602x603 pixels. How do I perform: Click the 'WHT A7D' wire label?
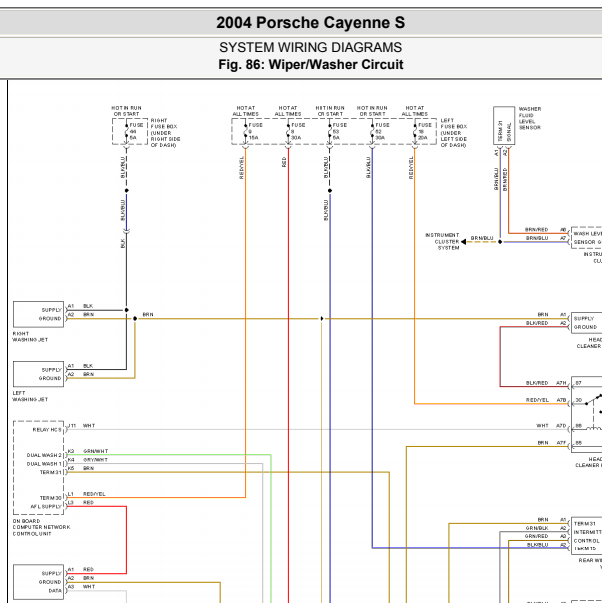551,426
